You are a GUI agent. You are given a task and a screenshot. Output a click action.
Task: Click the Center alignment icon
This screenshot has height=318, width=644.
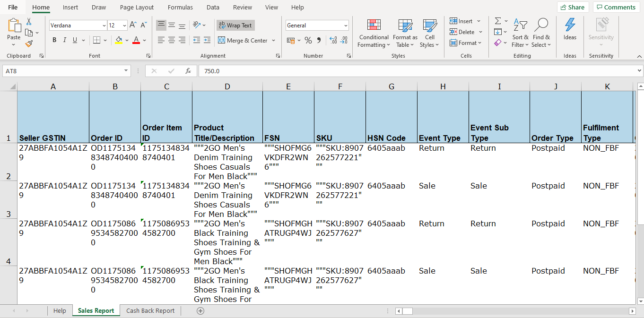point(172,40)
